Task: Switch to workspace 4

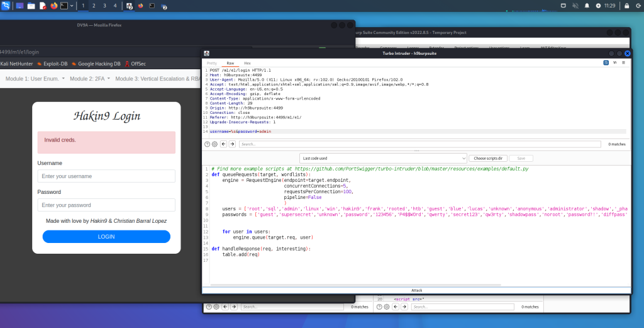Action: coord(115,6)
